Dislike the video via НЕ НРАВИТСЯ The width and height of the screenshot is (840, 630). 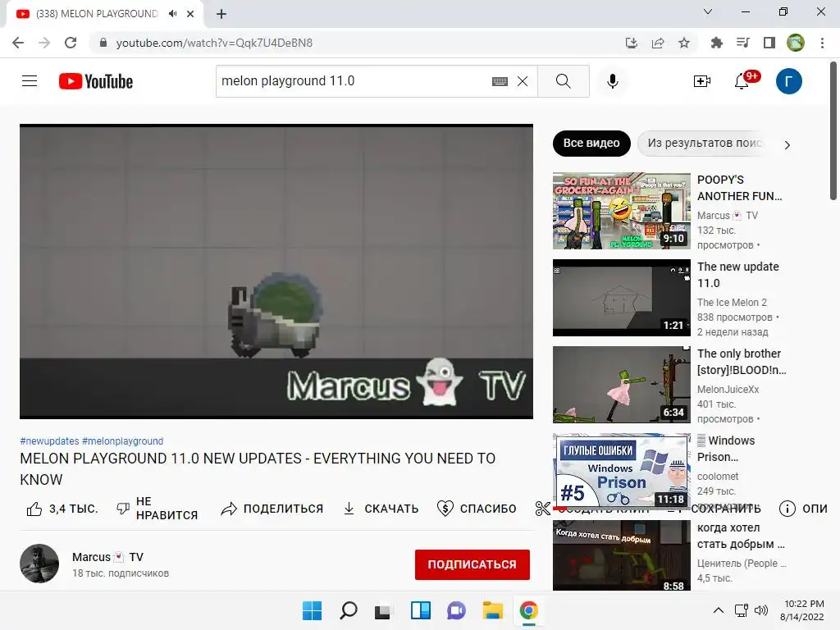point(157,509)
